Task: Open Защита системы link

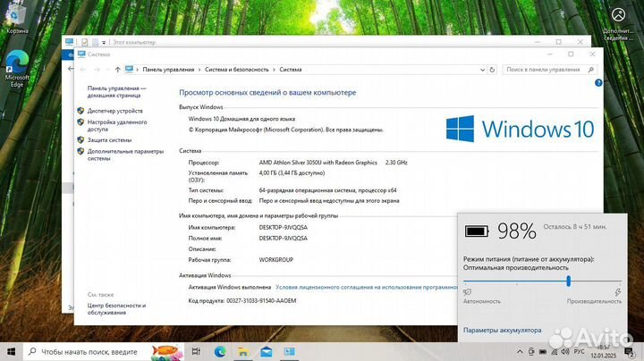Action: tap(109, 140)
